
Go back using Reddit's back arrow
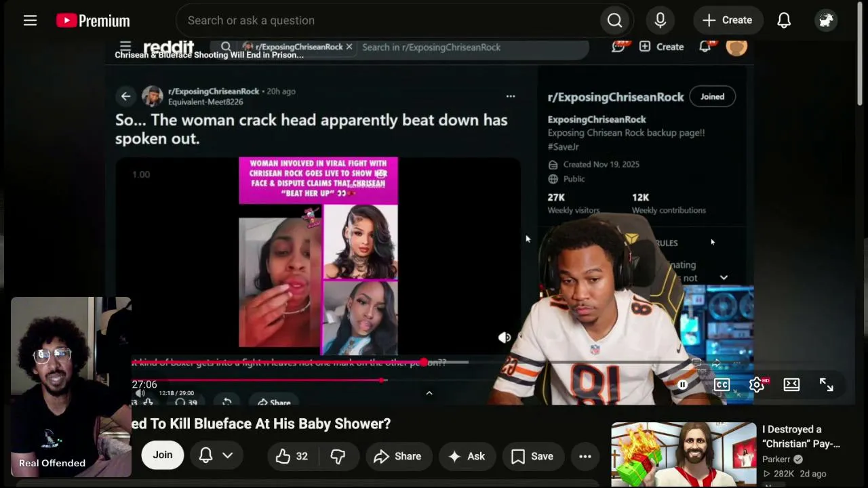click(125, 96)
